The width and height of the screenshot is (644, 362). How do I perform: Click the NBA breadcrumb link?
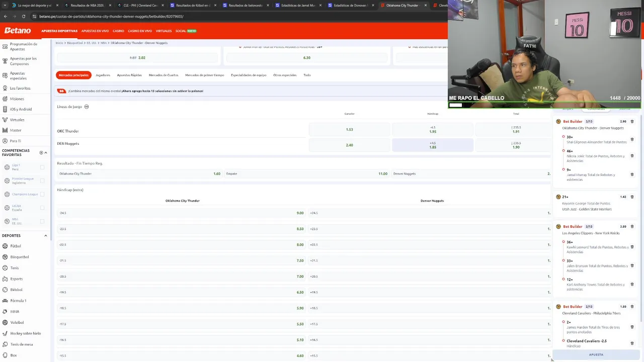(x=103, y=43)
